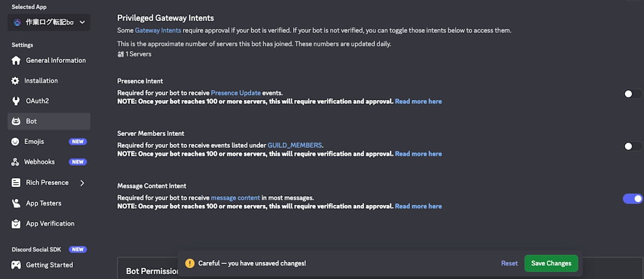Click the OAuth2 wrench icon
The width and height of the screenshot is (644, 279).
pyautogui.click(x=16, y=101)
